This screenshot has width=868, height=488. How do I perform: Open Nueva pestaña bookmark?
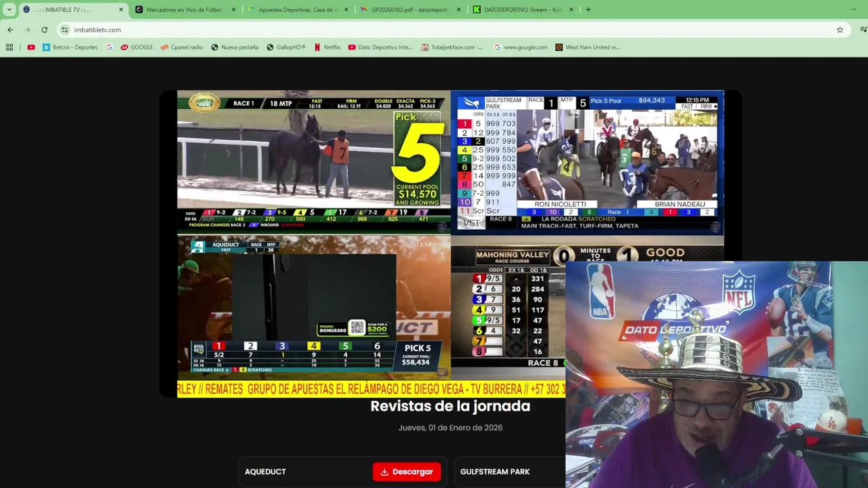[x=235, y=47]
